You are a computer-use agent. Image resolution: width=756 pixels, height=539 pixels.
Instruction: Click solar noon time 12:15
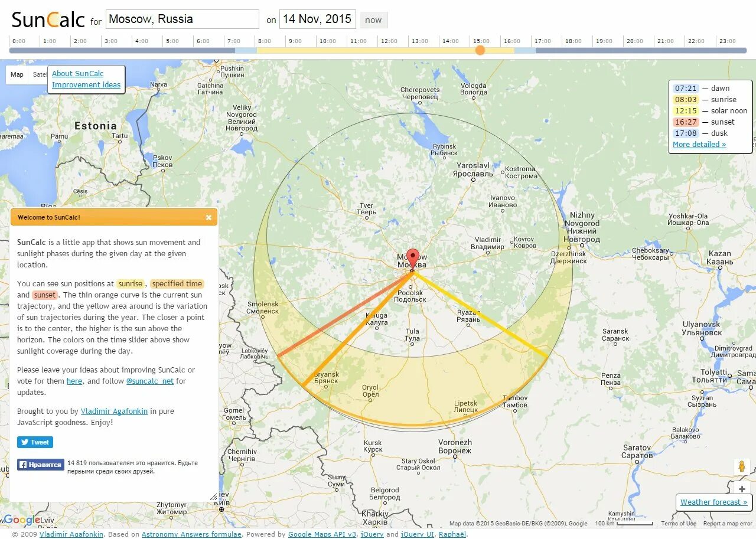685,110
